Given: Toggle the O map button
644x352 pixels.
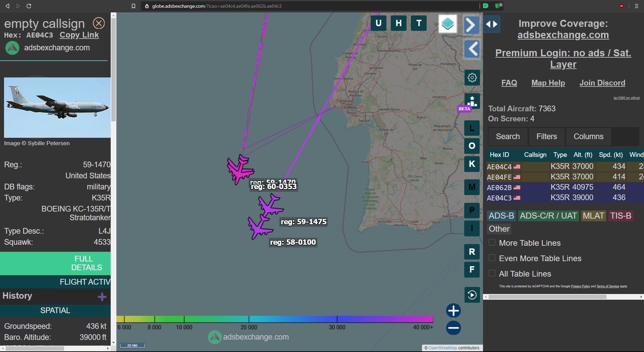Looking at the screenshot, I should click(472, 146).
